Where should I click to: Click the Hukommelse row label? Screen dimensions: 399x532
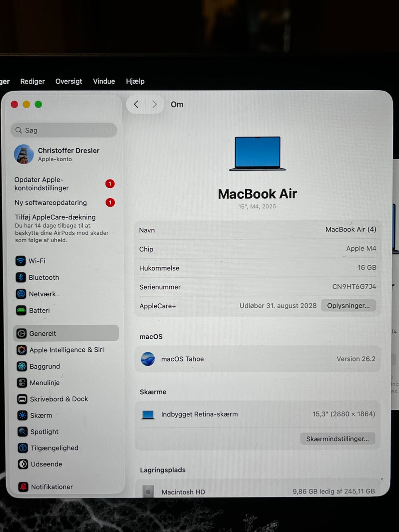click(159, 268)
